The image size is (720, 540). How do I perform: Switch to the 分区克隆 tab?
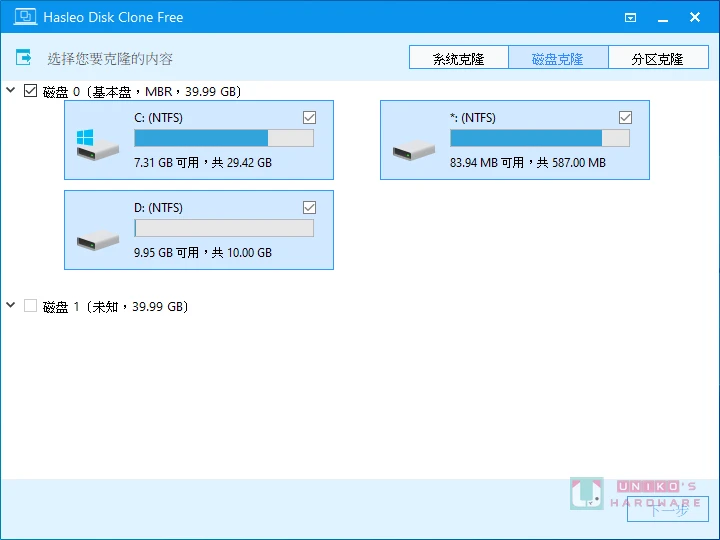point(658,57)
